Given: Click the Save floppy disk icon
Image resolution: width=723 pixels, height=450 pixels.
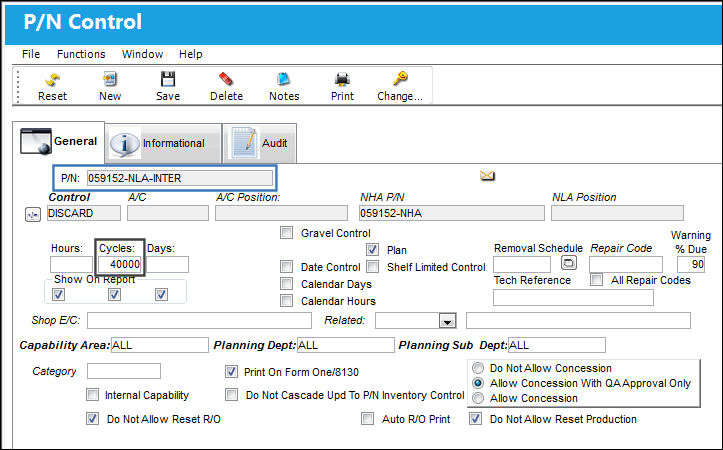Looking at the screenshot, I should pos(168,79).
